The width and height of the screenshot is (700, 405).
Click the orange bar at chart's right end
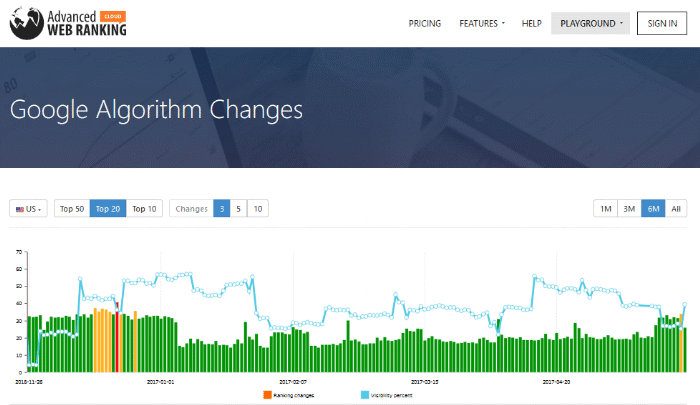click(681, 343)
